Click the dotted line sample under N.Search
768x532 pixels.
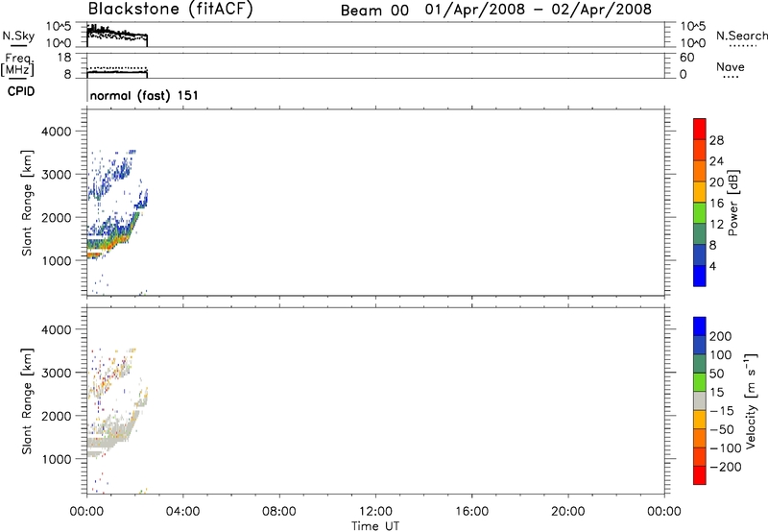tap(742, 46)
